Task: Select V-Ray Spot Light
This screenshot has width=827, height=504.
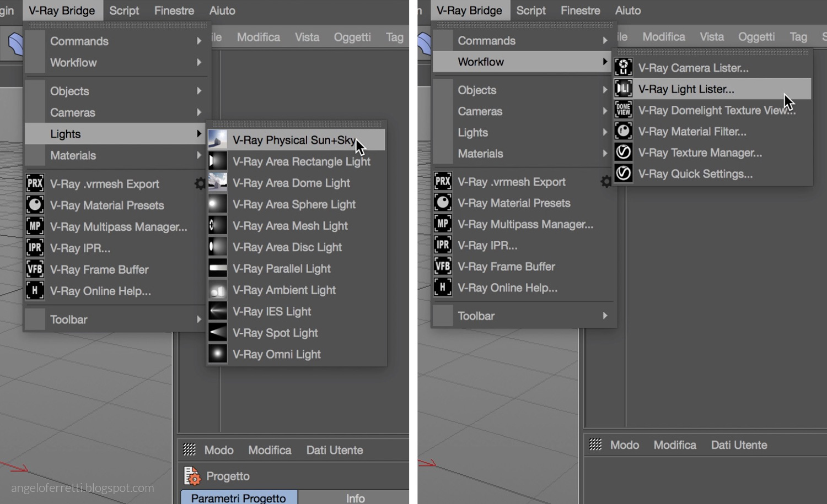Action: coord(296,333)
